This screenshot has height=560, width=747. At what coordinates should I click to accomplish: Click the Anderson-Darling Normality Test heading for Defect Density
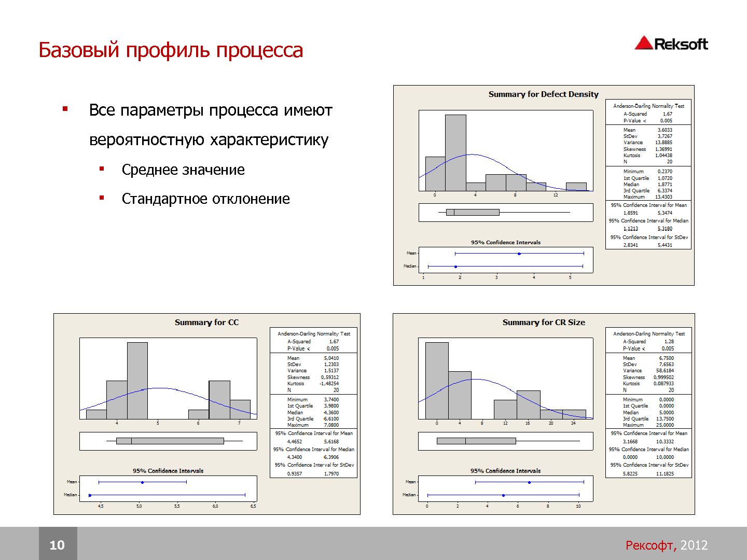point(648,106)
